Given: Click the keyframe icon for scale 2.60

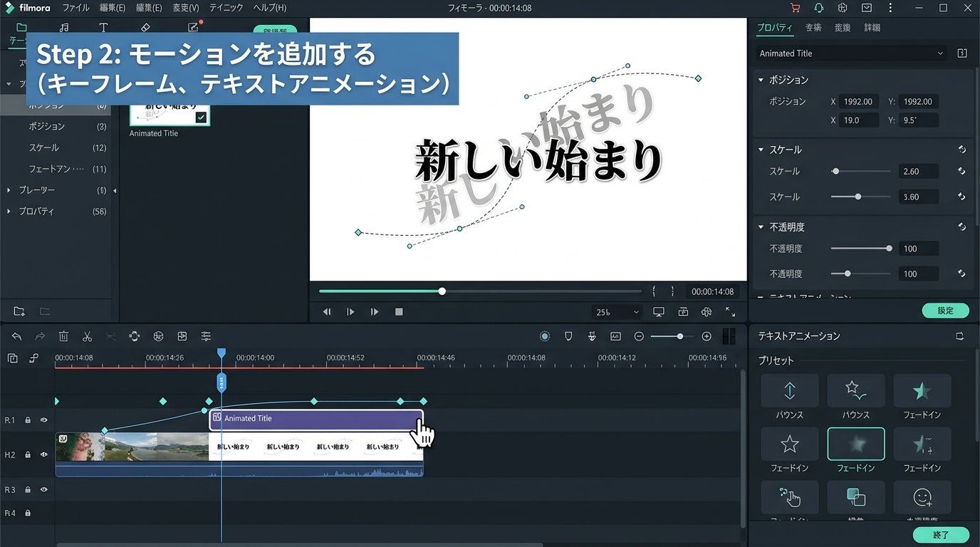Looking at the screenshot, I should click(x=961, y=171).
